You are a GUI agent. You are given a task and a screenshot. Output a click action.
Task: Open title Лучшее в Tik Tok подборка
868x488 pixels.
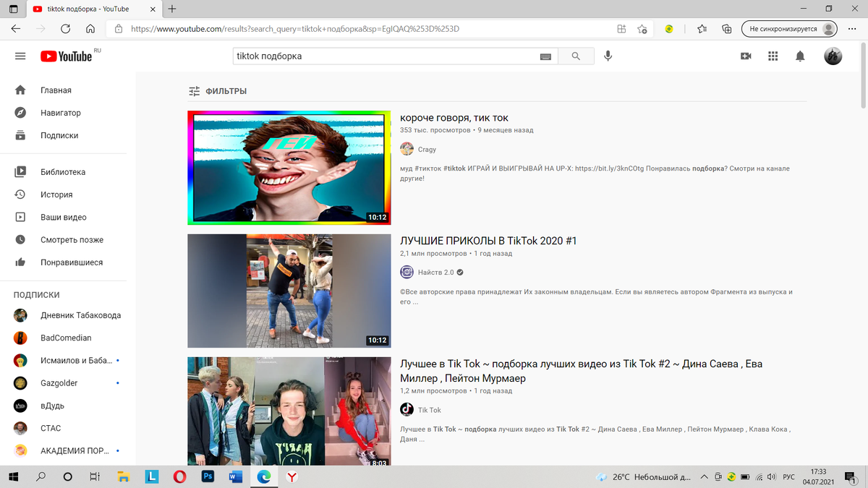click(581, 371)
